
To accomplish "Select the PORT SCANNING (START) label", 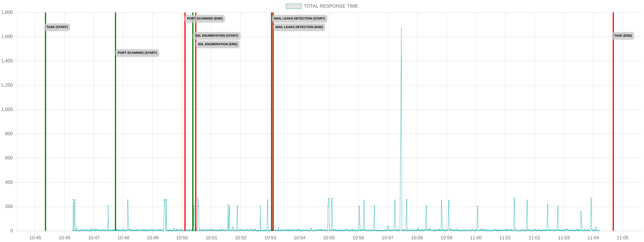I will point(137,53).
